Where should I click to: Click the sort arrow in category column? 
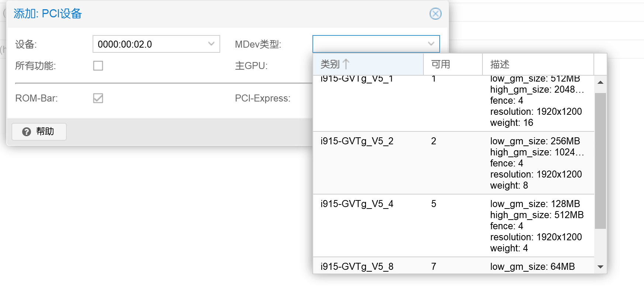(346, 64)
